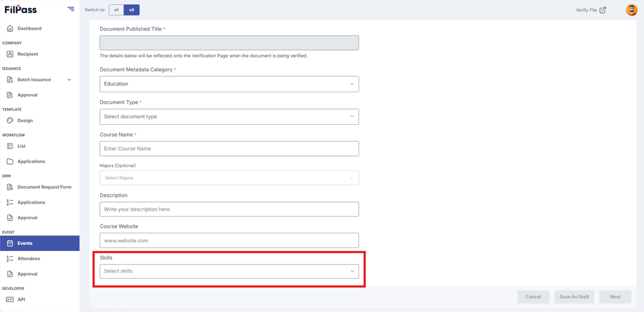Image resolution: width=644 pixels, height=312 pixels.
Task: Click the Events calendar icon
Action: point(10,243)
